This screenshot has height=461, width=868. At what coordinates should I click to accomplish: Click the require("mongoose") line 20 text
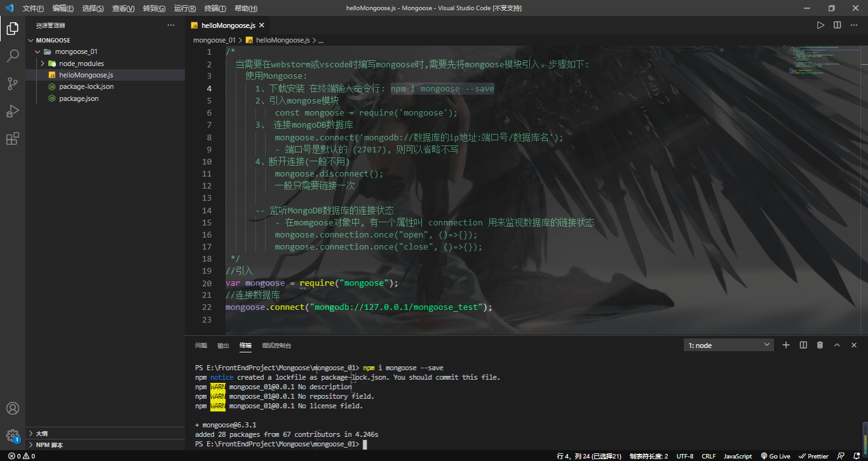tap(348, 283)
